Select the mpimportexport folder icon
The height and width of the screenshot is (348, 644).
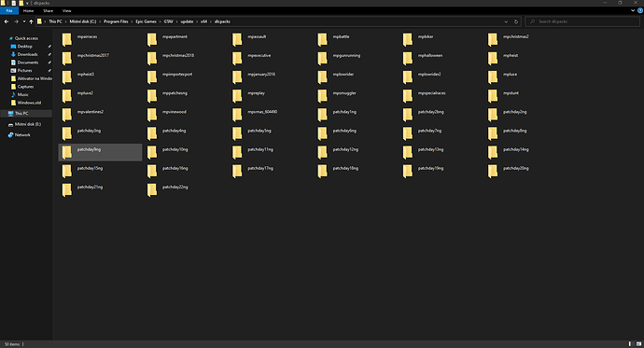152,77
